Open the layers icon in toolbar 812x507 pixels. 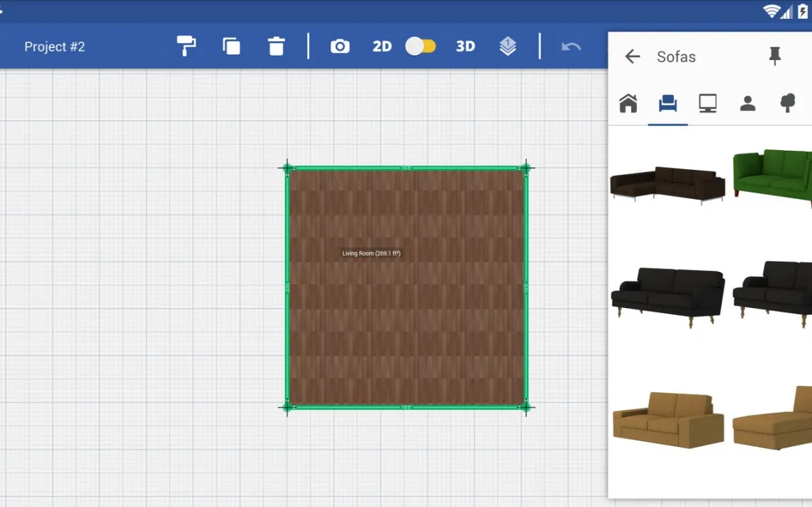click(507, 46)
